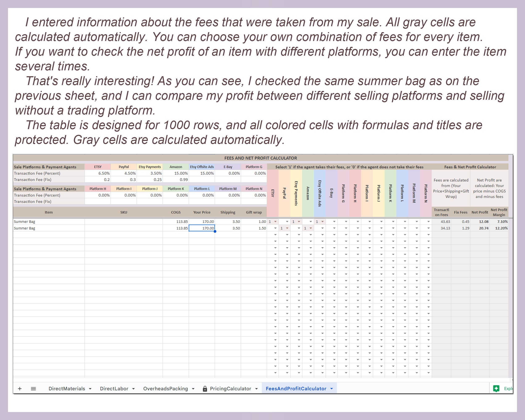Viewport: 525px width, 420px height.
Task: Open Etsy Payments dropdown in first Summer Bag row
Action: (x=299, y=222)
